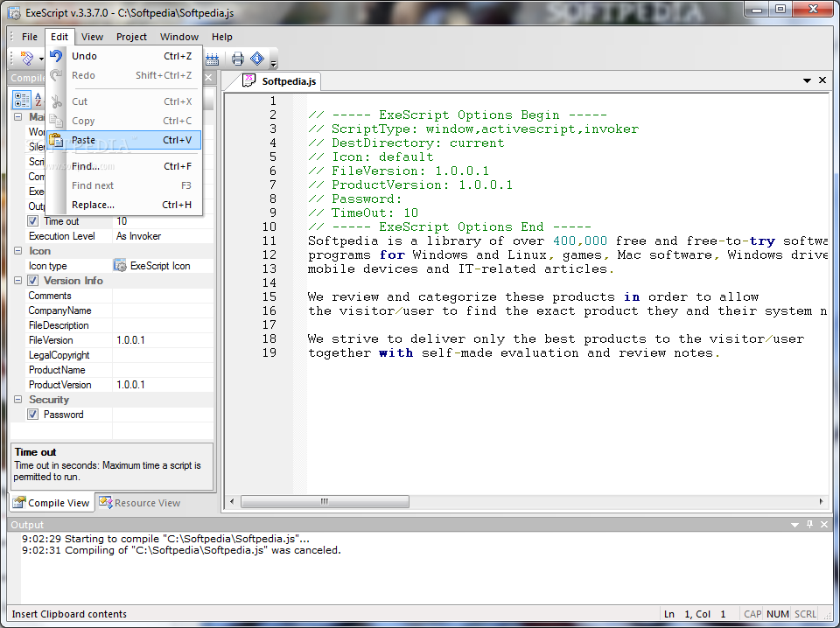
Task: Open the Project menu
Action: (131, 37)
